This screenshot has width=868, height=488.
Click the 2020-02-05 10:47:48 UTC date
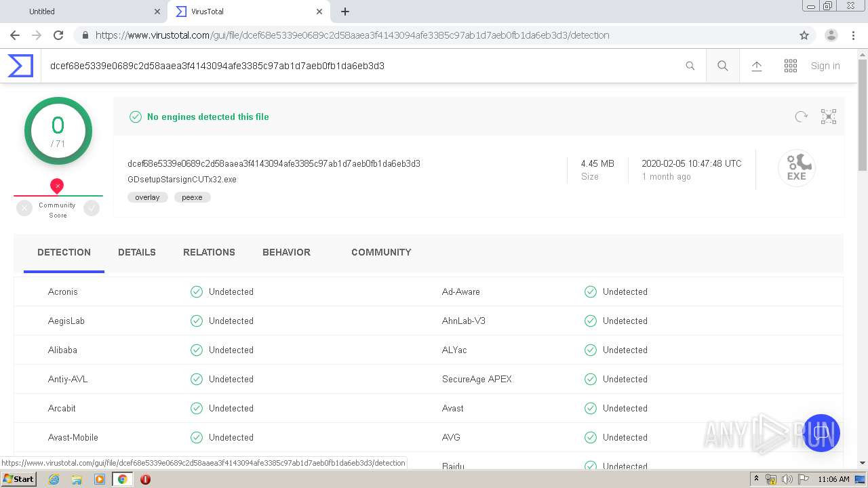pyautogui.click(x=692, y=163)
